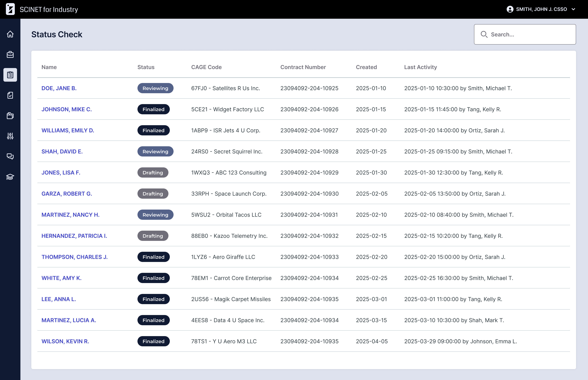
Task: Click the Drafting badge for JONES, LISA F.
Action: click(x=153, y=173)
